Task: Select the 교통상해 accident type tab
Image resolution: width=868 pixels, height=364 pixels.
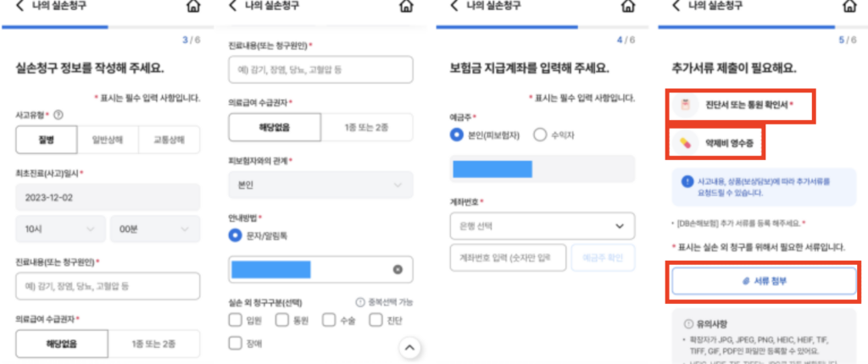Action: (169, 140)
